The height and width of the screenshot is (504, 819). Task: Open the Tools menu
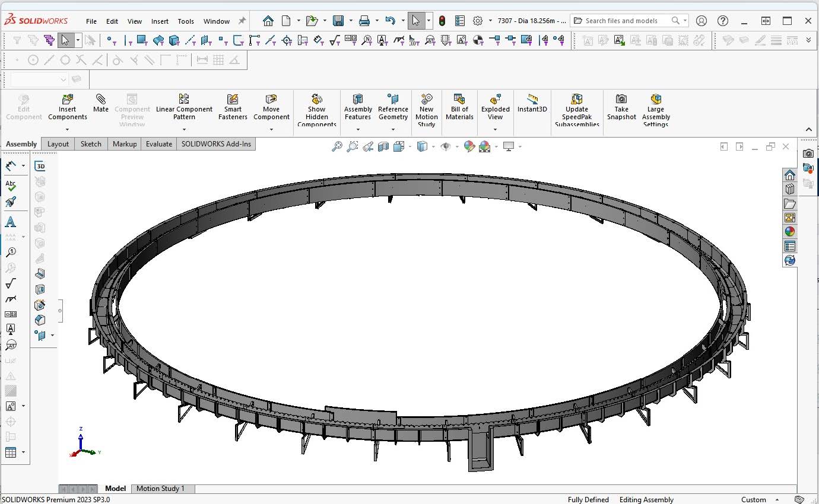(186, 21)
